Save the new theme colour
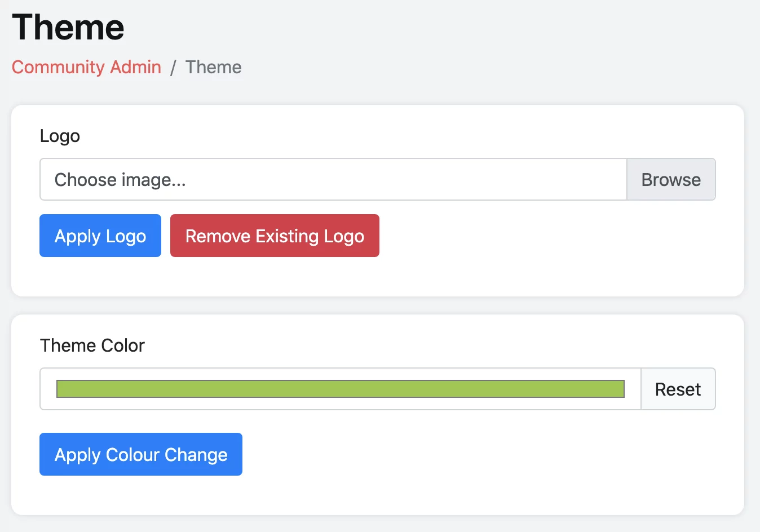 tap(141, 454)
